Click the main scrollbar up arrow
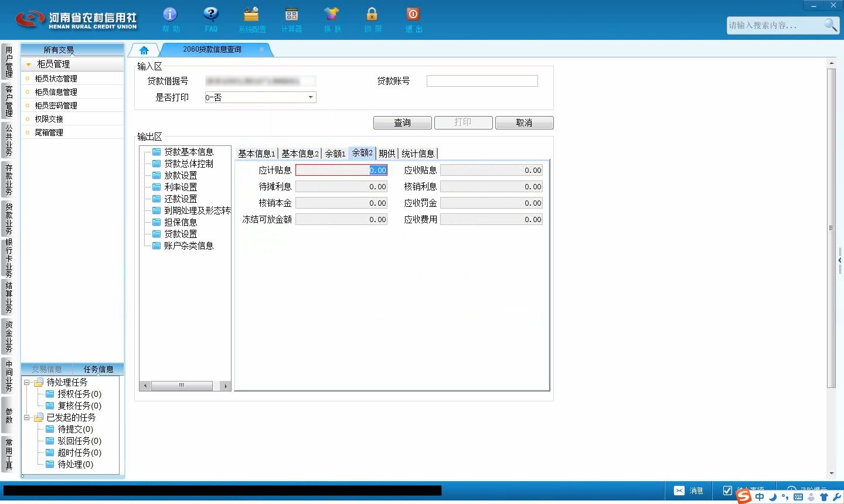The image size is (844, 504). tap(831, 63)
